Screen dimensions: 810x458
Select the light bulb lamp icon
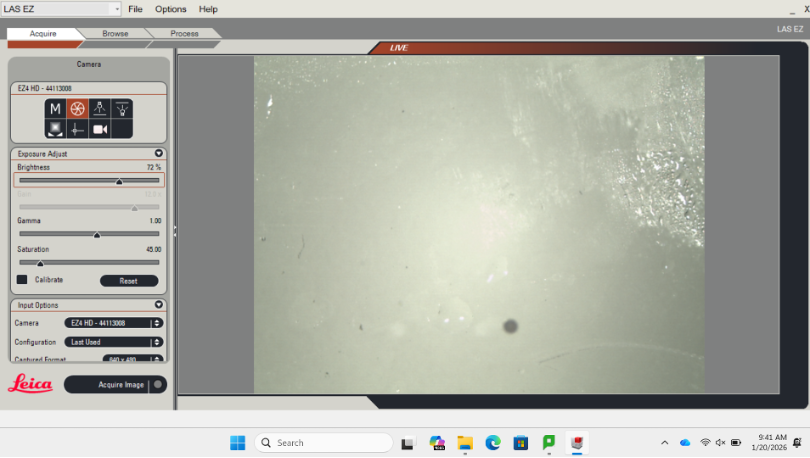click(122, 108)
